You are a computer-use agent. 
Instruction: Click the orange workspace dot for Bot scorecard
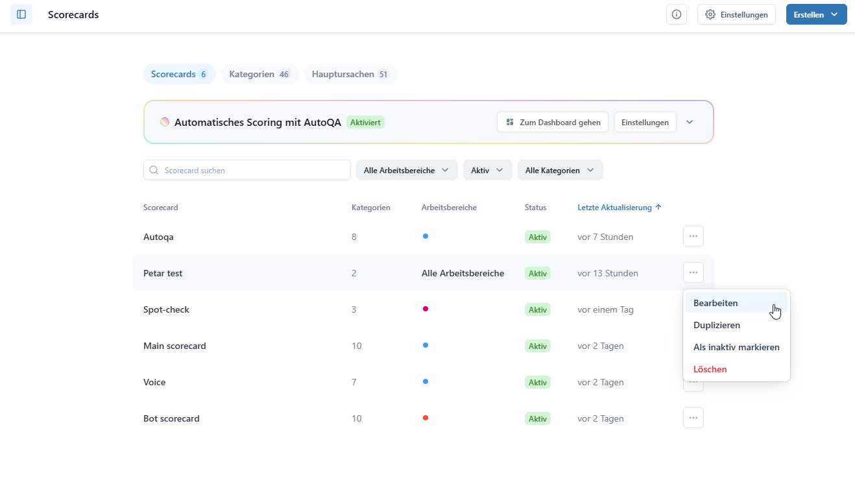(x=426, y=418)
